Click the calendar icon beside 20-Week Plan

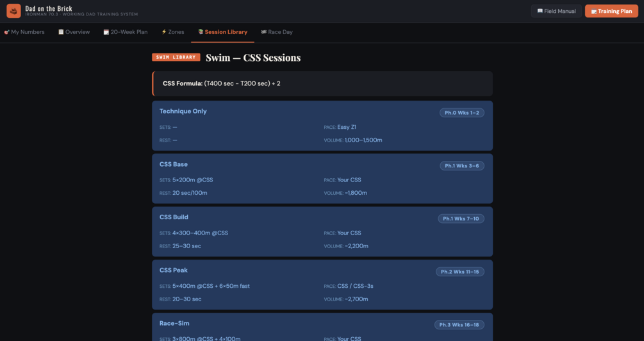(106, 32)
